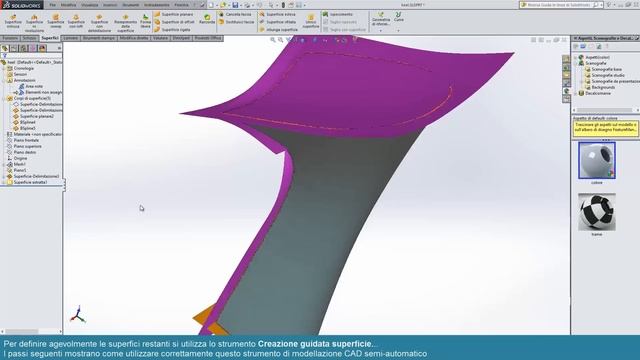Image resolution: width=640 pixels, height=360 pixels.
Task: Open the Strumenti menu
Action: [x=131, y=5]
